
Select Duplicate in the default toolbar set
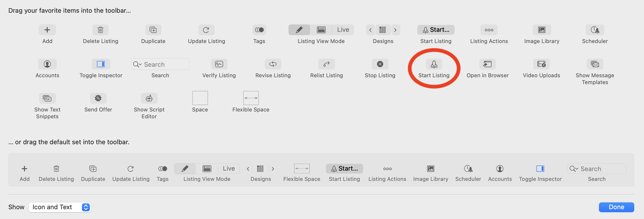[x=93, y=169]
